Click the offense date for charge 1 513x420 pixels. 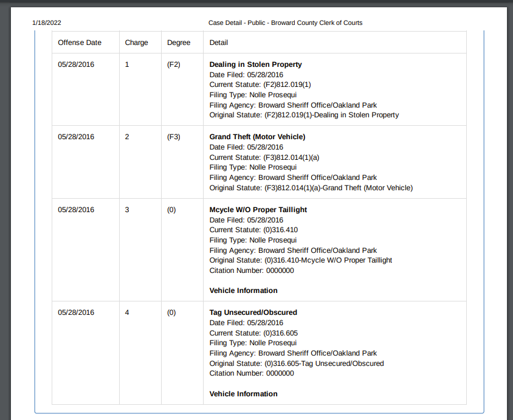tap(76, 64)
